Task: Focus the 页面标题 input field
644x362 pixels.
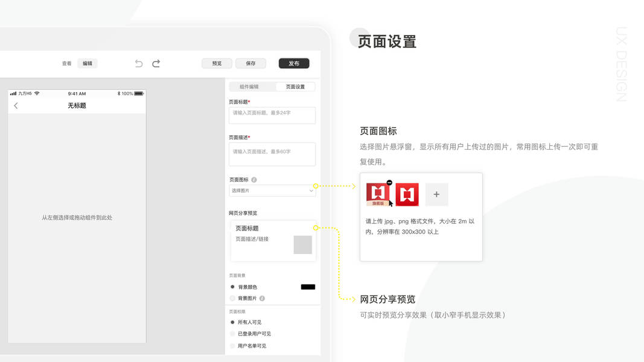Action: pyautogui.click(x=272, y=115)
